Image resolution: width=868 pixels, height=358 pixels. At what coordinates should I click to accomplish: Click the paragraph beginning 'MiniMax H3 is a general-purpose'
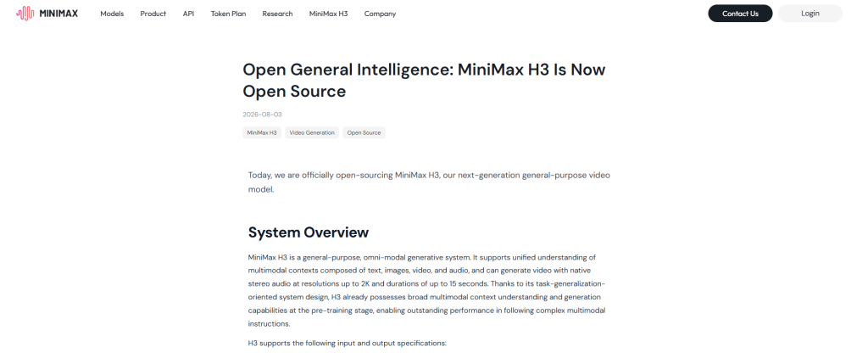pyautogui.click(x=427, y=290)
